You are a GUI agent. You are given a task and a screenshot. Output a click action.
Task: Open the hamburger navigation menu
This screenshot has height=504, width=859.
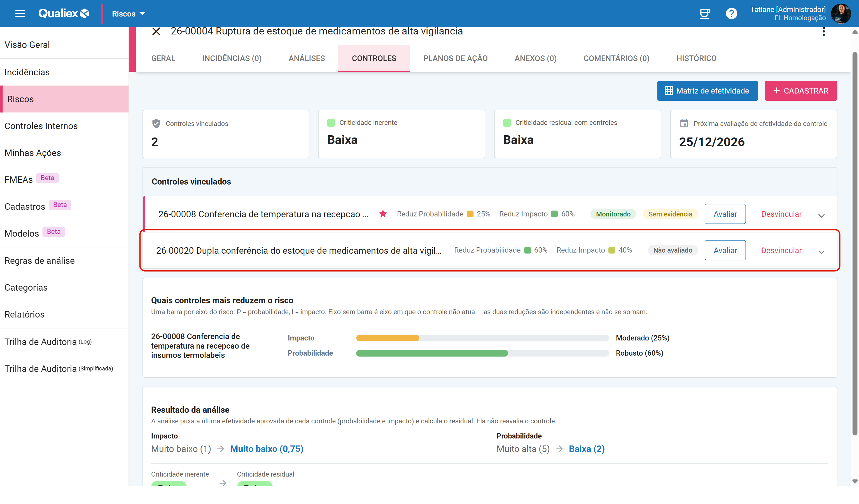point(20,14)
